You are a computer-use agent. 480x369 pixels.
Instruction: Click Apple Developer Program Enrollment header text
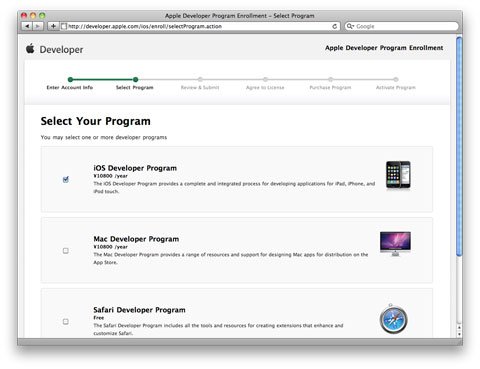tap(384, 48)
